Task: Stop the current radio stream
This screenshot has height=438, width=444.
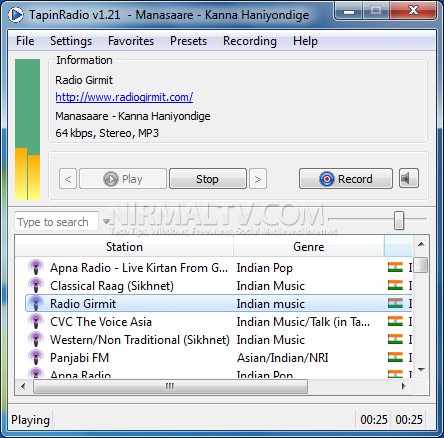Action: (x=208, y=179)
